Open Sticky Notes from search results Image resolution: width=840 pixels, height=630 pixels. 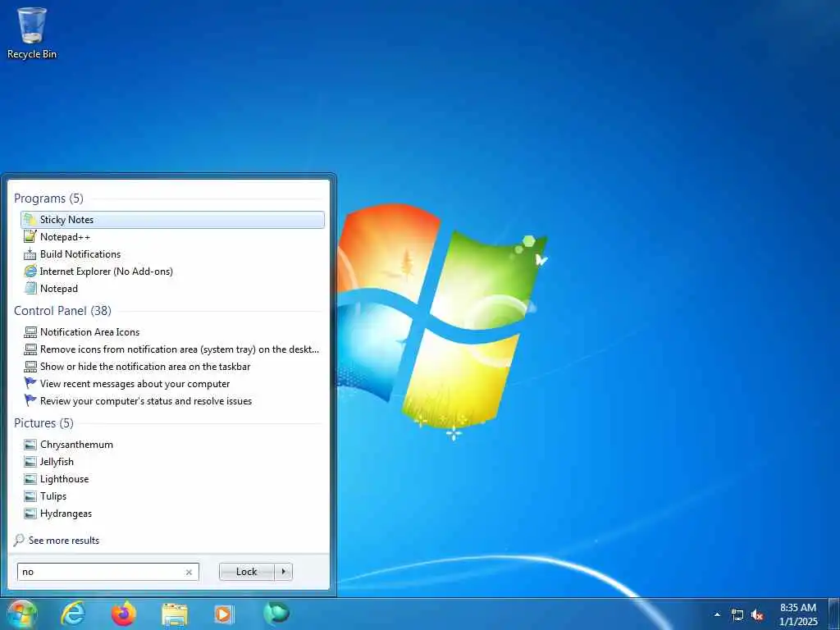point(172,220)
